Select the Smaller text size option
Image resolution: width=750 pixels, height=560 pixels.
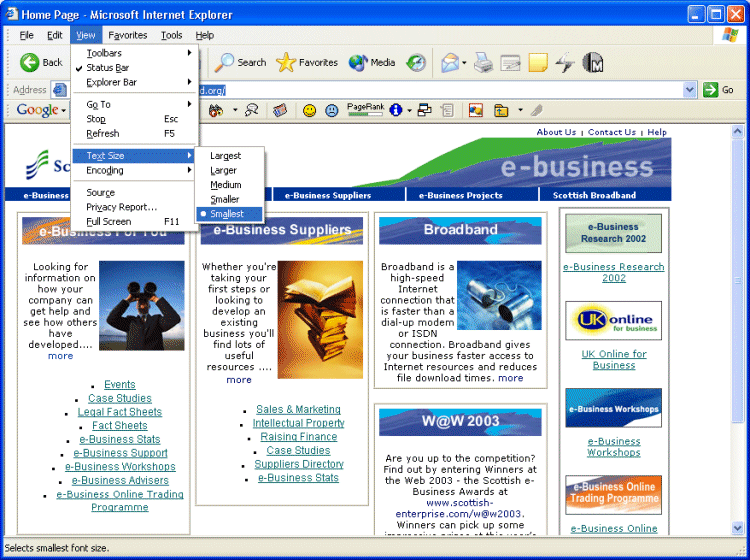tap(230, 199)
